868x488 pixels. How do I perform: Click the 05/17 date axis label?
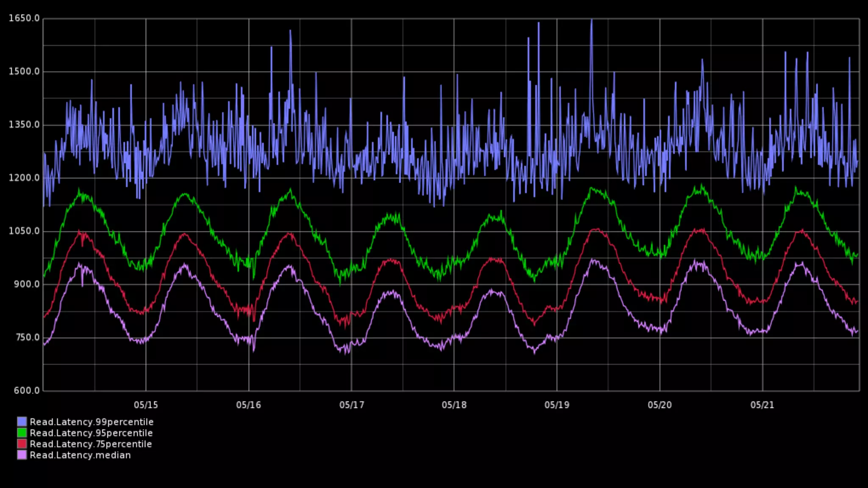coord(351,405)
